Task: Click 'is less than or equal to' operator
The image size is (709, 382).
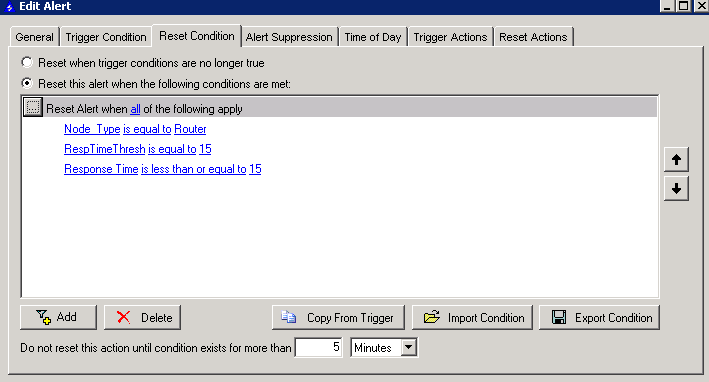Action: coord(194,169)
